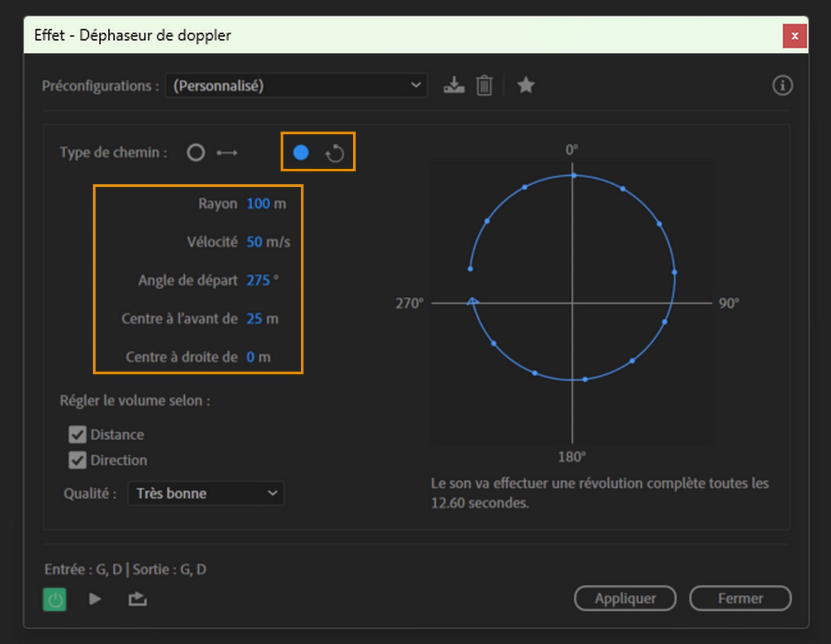
Task: Click the 90° axis label
Action: click(729, 303)
